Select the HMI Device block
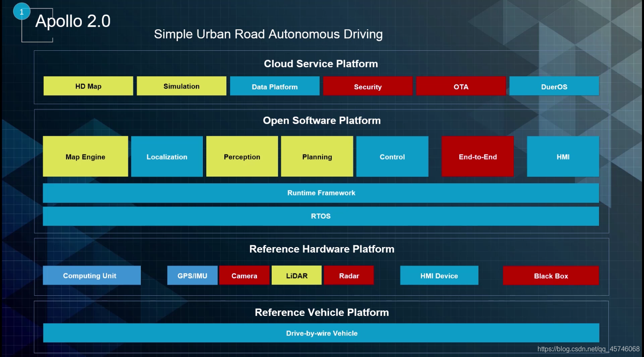 pyautogui.click(x=439, y=276)
